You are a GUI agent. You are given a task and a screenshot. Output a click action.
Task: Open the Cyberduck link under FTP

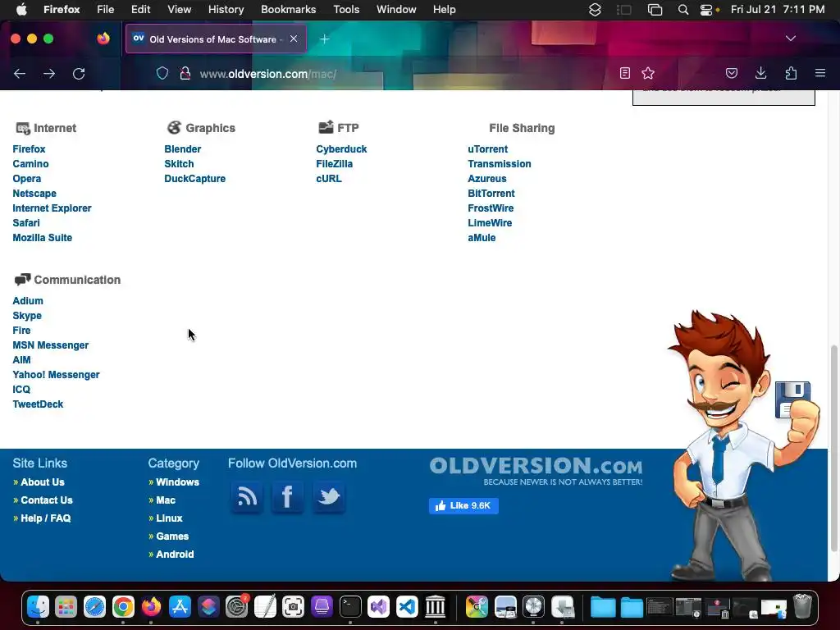[341, 149]
